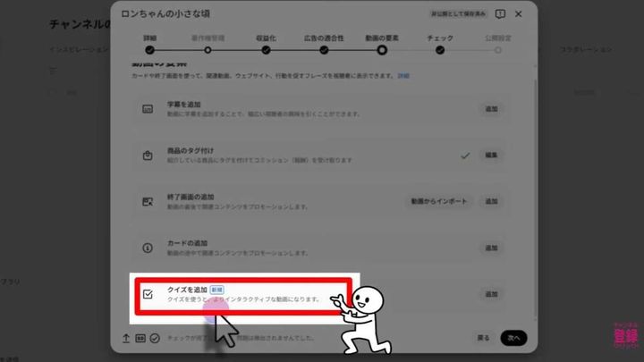The height and width of the screenshot is (362, 644).
Task: Click the クイズを追加 row title
Action: pyautogui.click(x=187, y=290)
